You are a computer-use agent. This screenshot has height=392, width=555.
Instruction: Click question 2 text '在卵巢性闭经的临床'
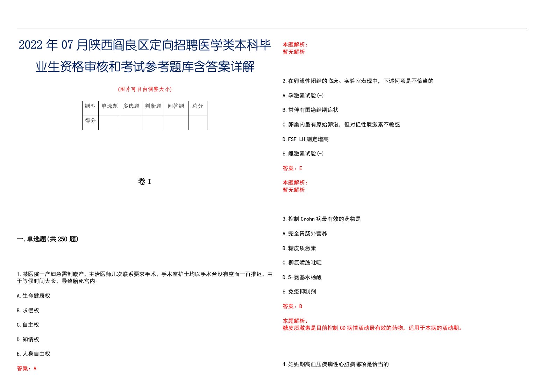[358, 81]
